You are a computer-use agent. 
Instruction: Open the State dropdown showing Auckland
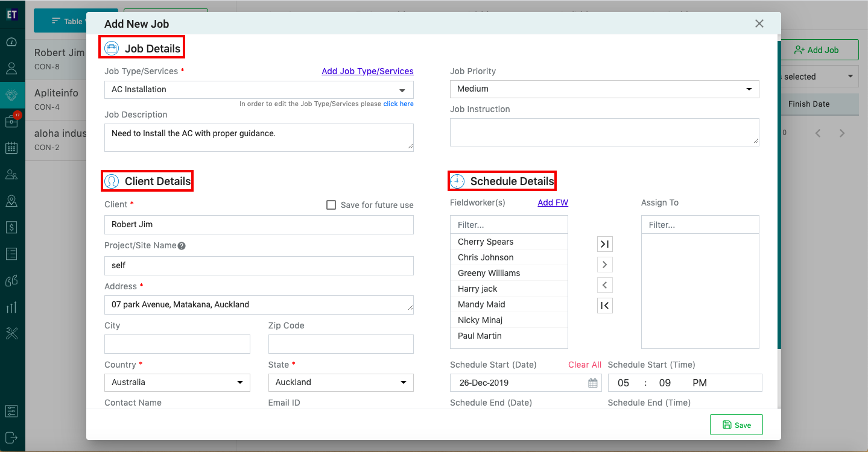click(x=341, y=382)
